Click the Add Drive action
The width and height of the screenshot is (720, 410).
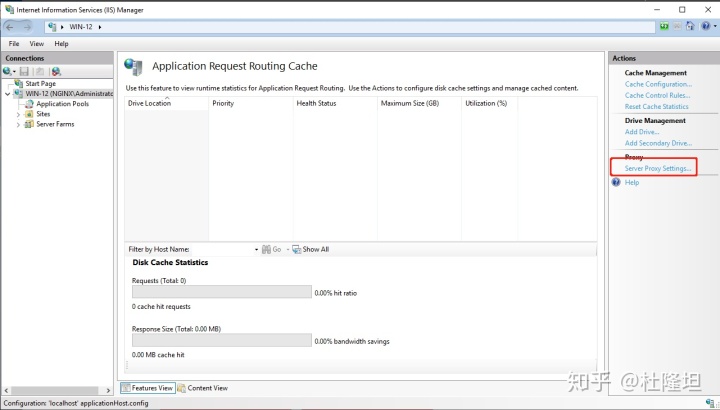[x=642, y=132]
